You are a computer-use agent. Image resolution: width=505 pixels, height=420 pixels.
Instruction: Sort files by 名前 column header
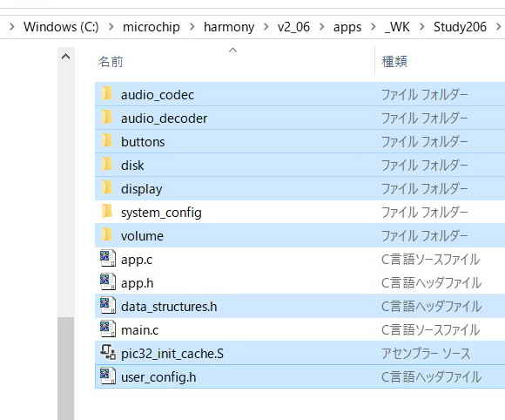[x=111, y=62]
